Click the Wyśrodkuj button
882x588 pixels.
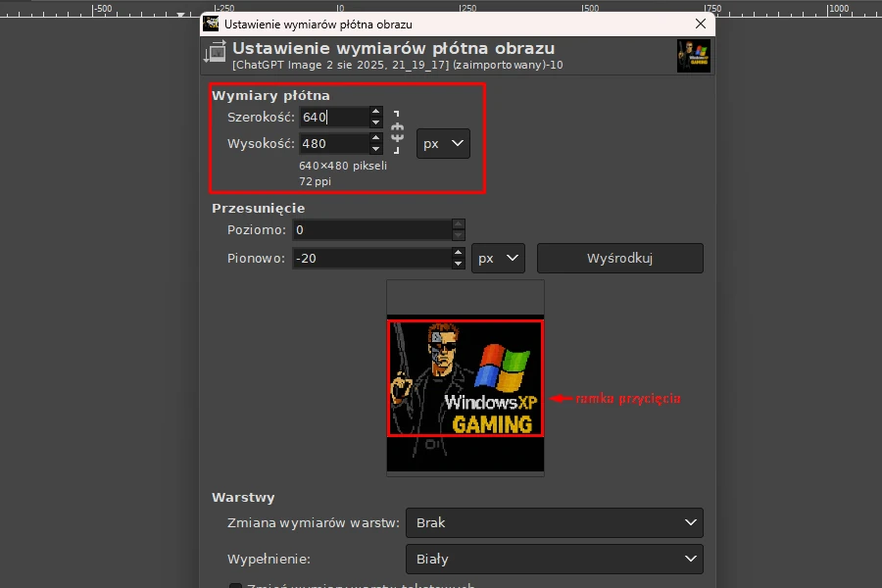point(620,259)
